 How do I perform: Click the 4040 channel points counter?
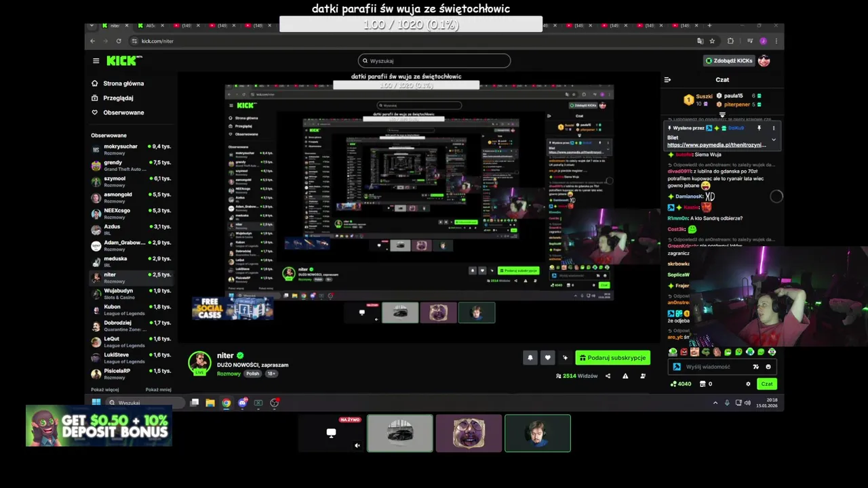point(680,384)
